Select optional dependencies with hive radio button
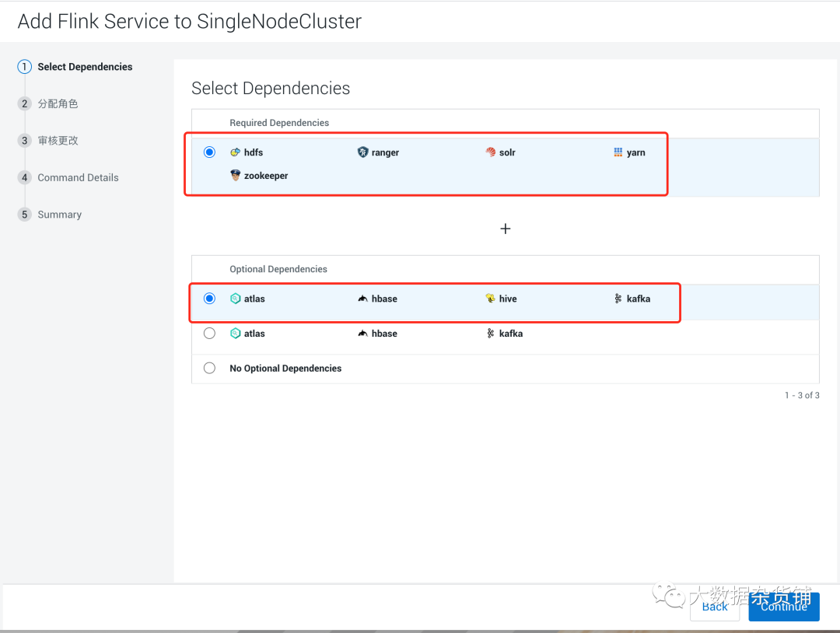The width and height of the screenshot is (840, 633). click(x=209, y=299)
